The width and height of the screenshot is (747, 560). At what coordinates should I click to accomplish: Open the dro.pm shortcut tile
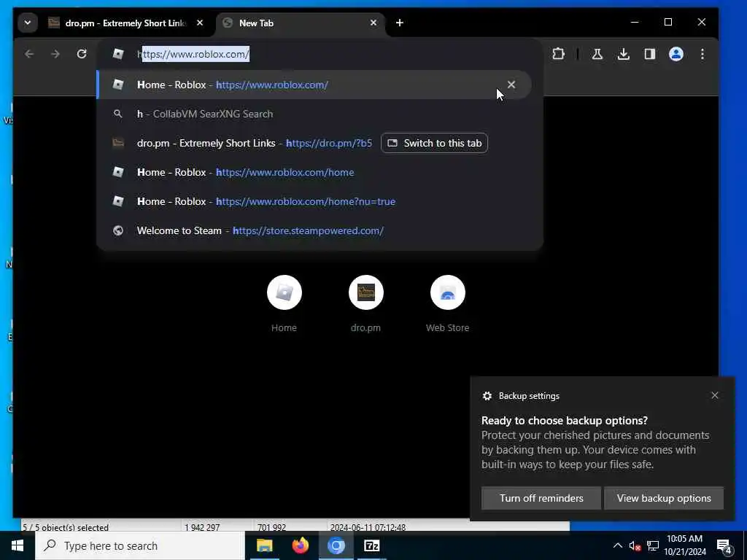pyautogui.click(x=366, y=303)
